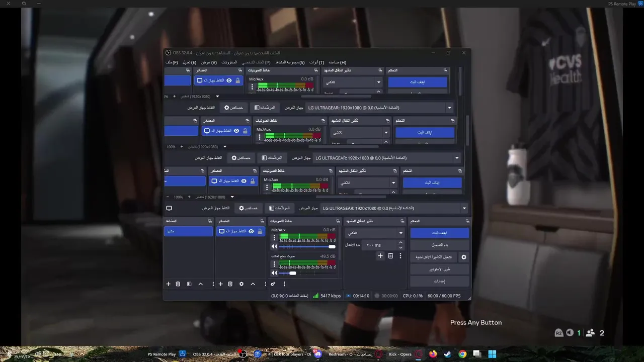This screenshot has height=362, width=644.
Task: Toggle lock on display capture source
Action: [260, 231]
